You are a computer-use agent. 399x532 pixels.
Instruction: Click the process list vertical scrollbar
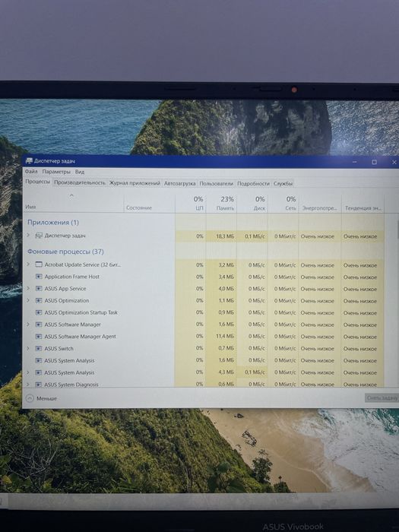pyautogui.click(x=397, y=300)
